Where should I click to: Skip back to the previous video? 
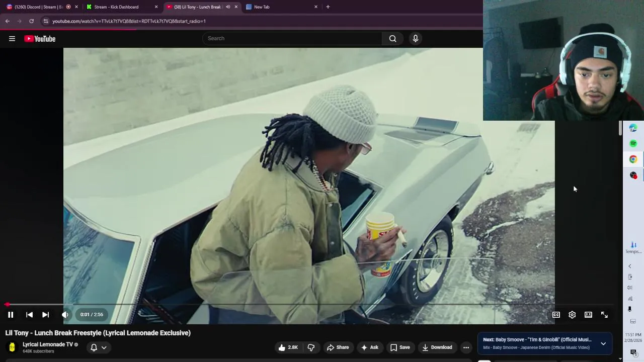(x=29, y=315)
